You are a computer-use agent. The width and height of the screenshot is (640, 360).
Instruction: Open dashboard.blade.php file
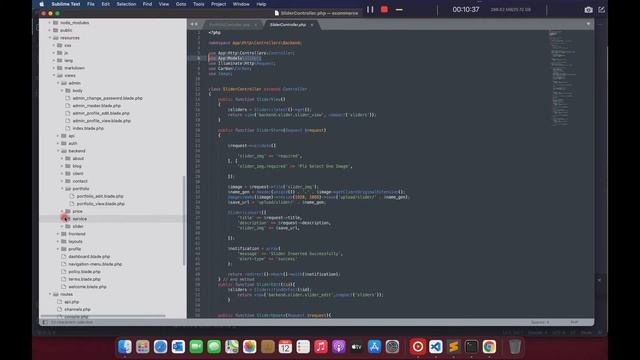click(89, 256)
